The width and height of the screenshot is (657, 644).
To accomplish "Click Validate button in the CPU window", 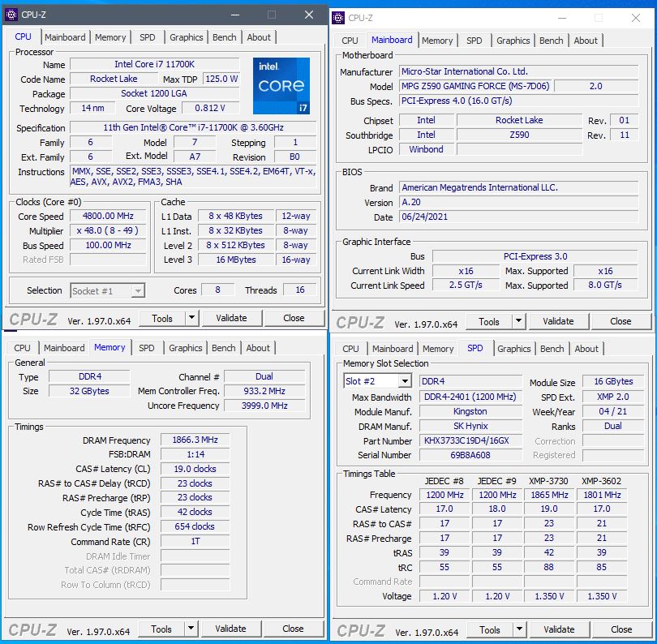I will click(x=231, y=318).
